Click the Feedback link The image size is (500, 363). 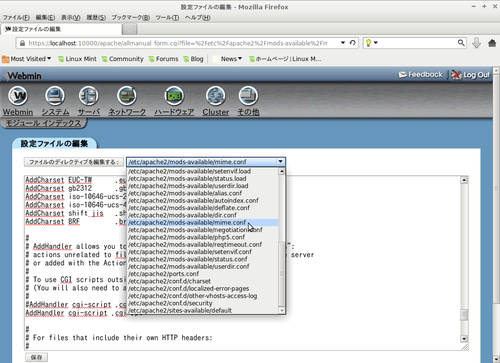pos(421,75)
